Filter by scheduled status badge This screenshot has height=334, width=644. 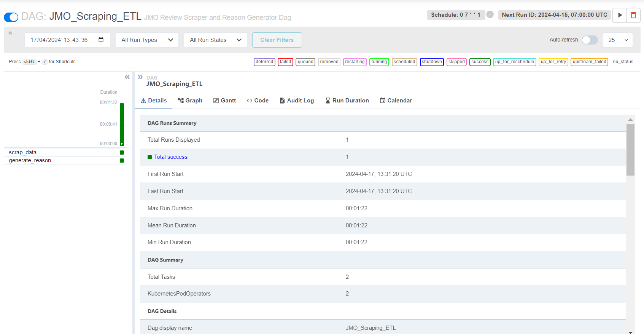404,62
